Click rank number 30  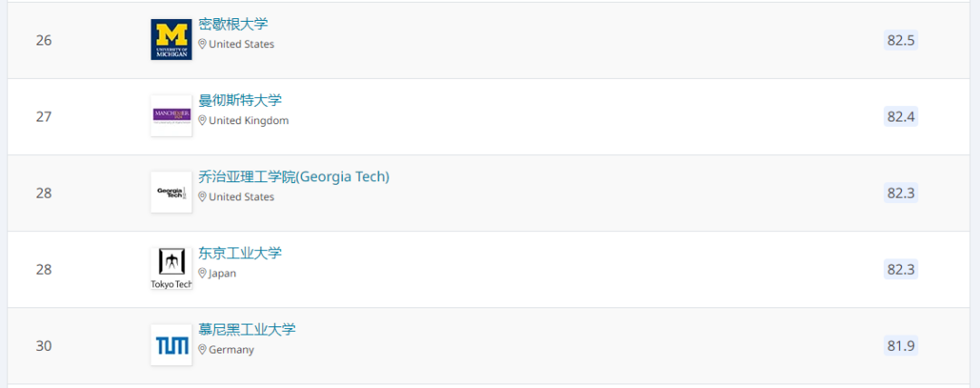pos(44,345)
